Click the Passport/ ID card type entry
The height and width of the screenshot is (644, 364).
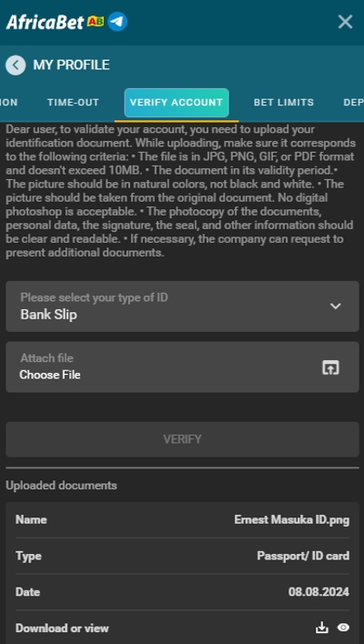click(x=303, y=556)
